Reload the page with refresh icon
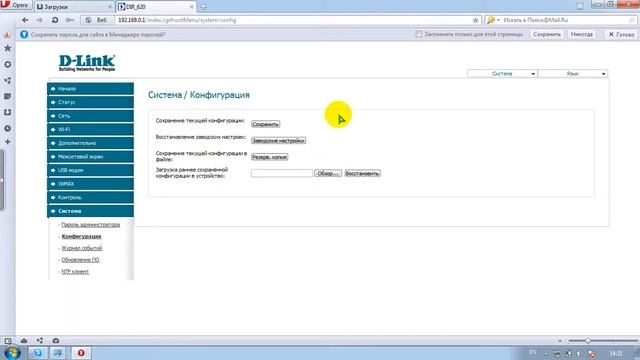This screenshot has width=640, height=360. point(55,20)
